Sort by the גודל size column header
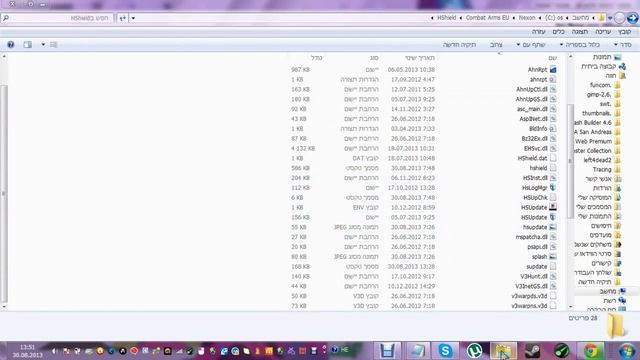This screenshot has width=640, height=360. [316, 58]
